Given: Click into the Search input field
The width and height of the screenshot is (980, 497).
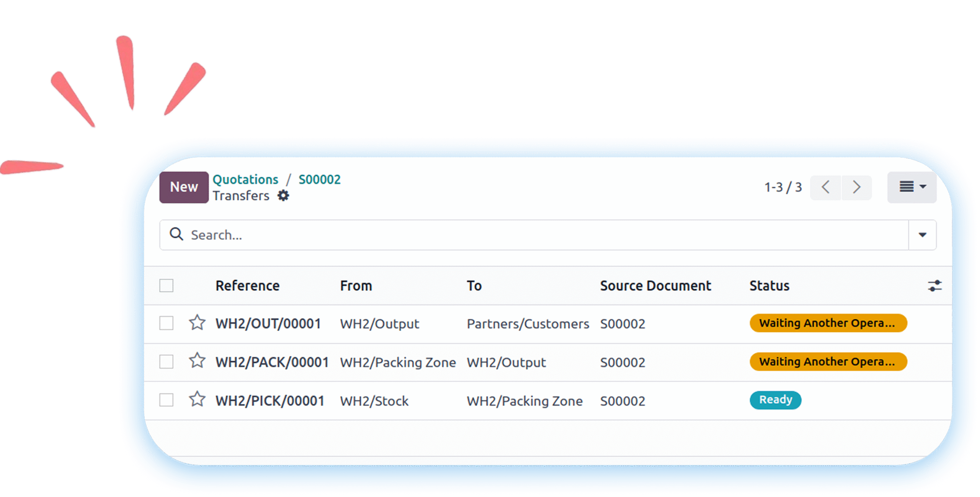Looking at the screenshot, I should 536,235.
